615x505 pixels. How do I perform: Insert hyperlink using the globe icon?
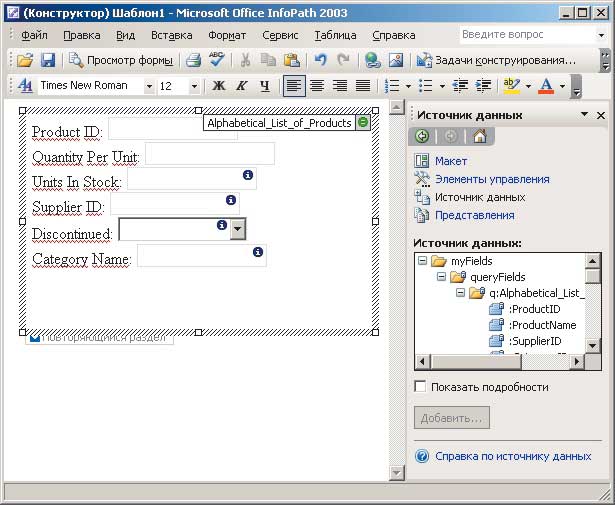click(373, 60)
